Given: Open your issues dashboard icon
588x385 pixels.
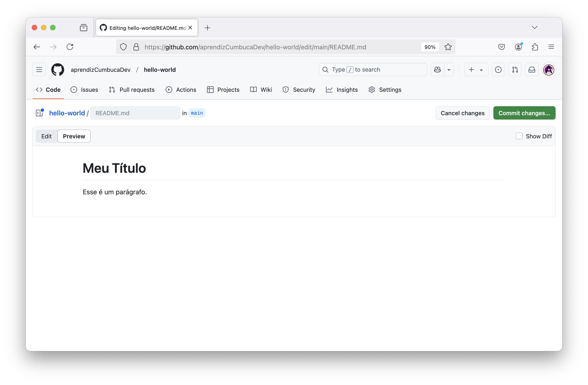Looking at the screenshot, I should [x=498, y=70].
